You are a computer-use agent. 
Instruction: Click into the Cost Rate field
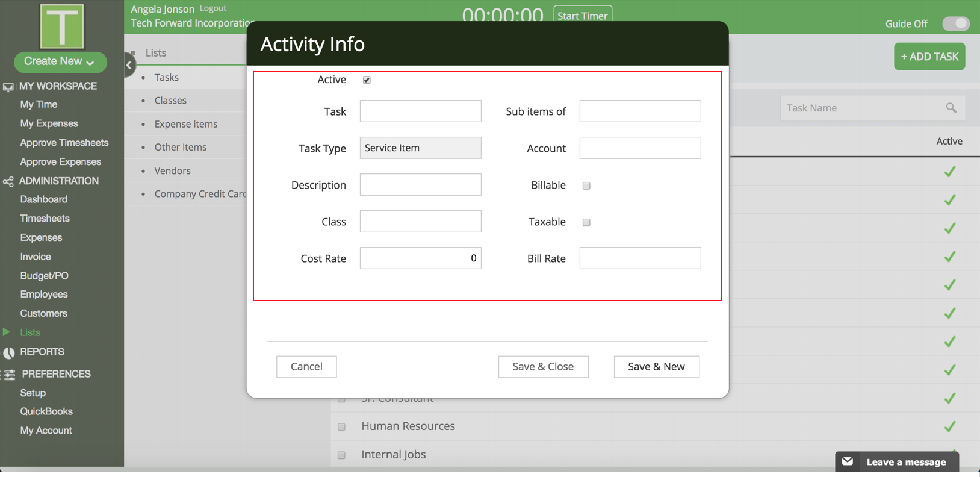(x=421, y=258)
